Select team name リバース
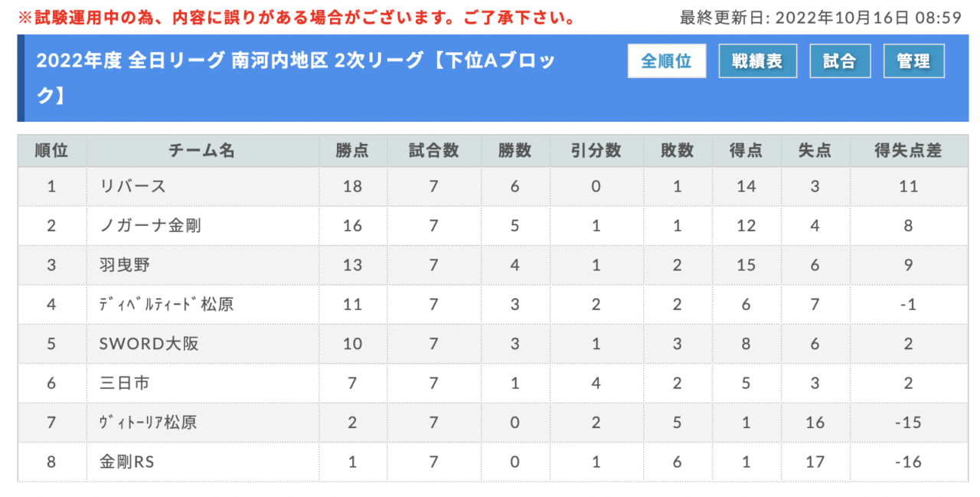Viewport: 980px width, 497px height. 132,186
